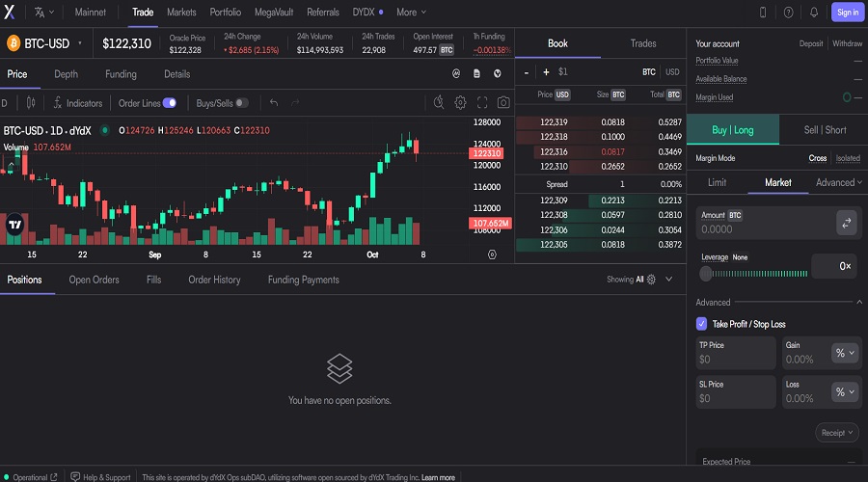Choose Cross margin mode
The height and width of the screenshot is (482, 868).
click(x=817, y=158)
